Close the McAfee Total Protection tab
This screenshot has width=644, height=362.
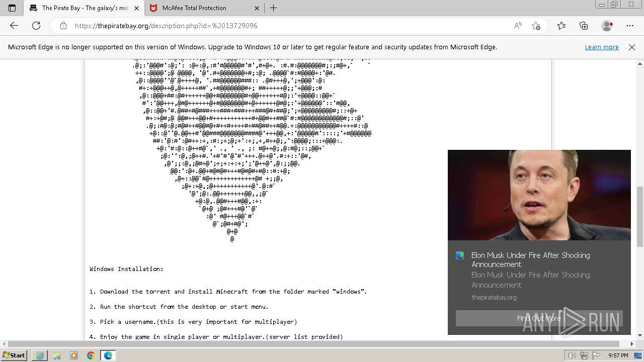(x=257, y=8)
